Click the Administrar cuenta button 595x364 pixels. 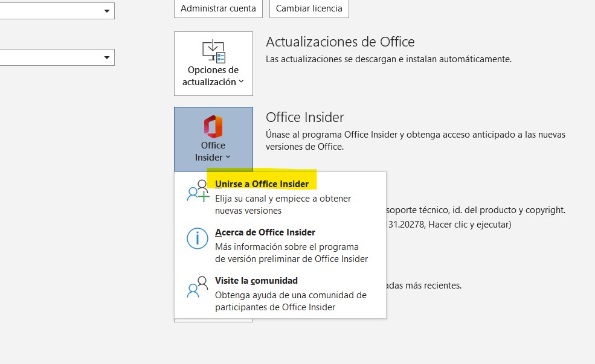coord(217,8)
